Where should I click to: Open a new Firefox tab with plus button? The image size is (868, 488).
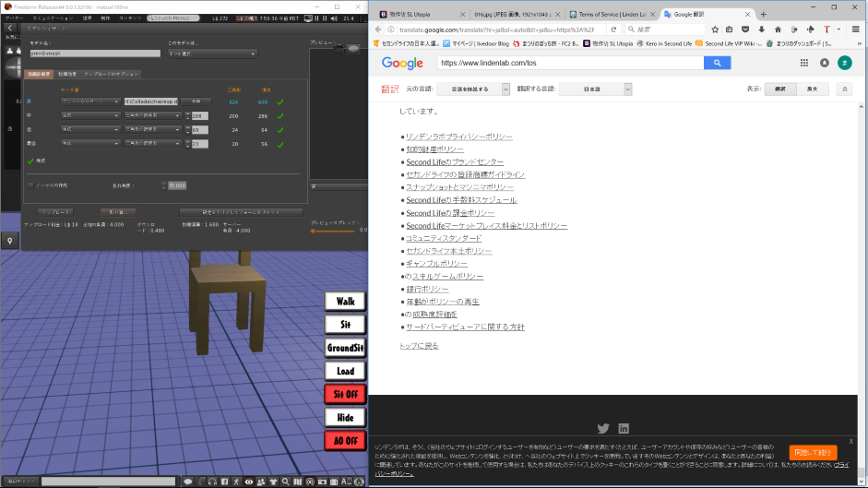click(764, 15)
